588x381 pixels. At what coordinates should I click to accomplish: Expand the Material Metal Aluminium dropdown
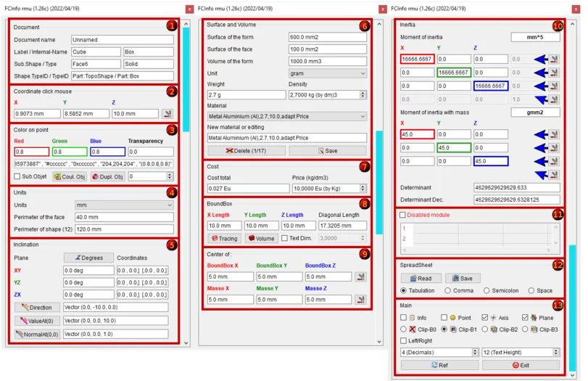click(287, 116)
